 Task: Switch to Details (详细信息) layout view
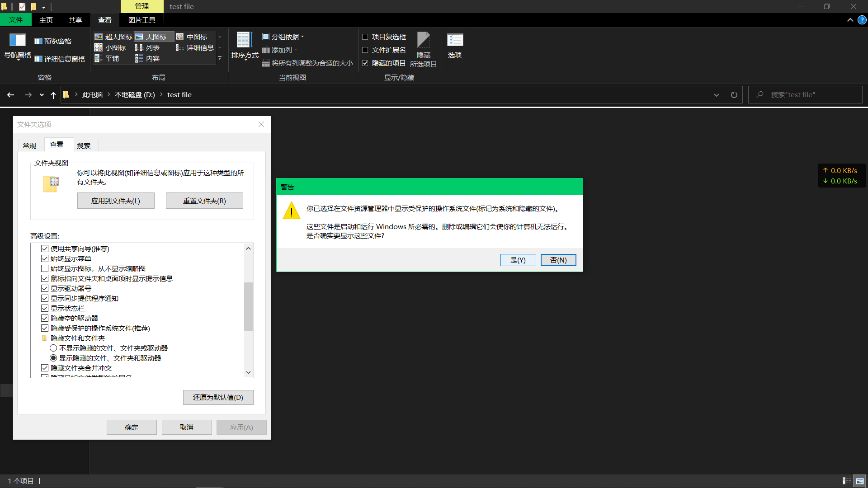coord(195,47)
